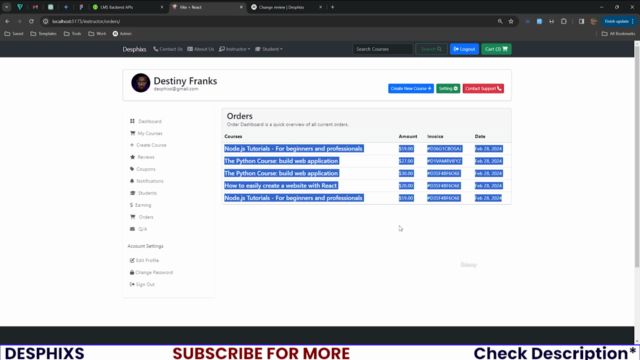640x360 pixels.
Task: Click the Dashboard grid icon in sidebar
Action: [132, 121]
